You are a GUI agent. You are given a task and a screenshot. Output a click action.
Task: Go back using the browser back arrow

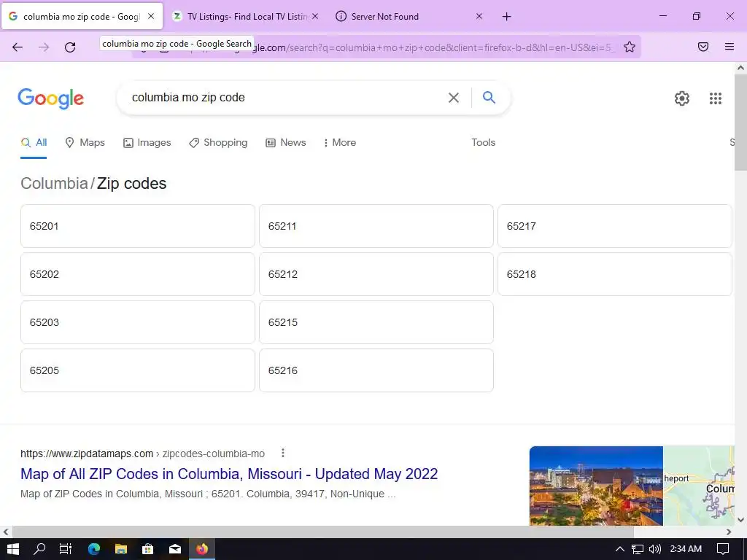coord(18,47)
